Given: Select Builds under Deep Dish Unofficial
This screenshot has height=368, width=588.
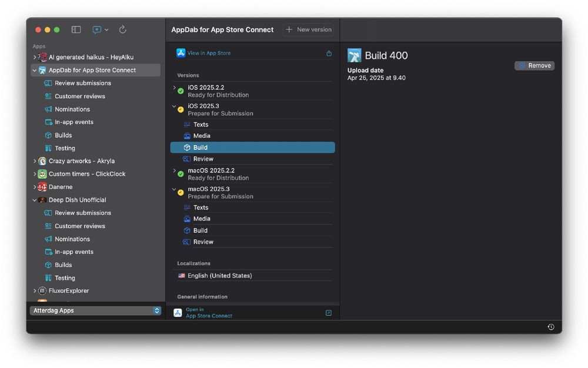Looking at the screenshot, I should pyautogui.click(x=64, y=265).
